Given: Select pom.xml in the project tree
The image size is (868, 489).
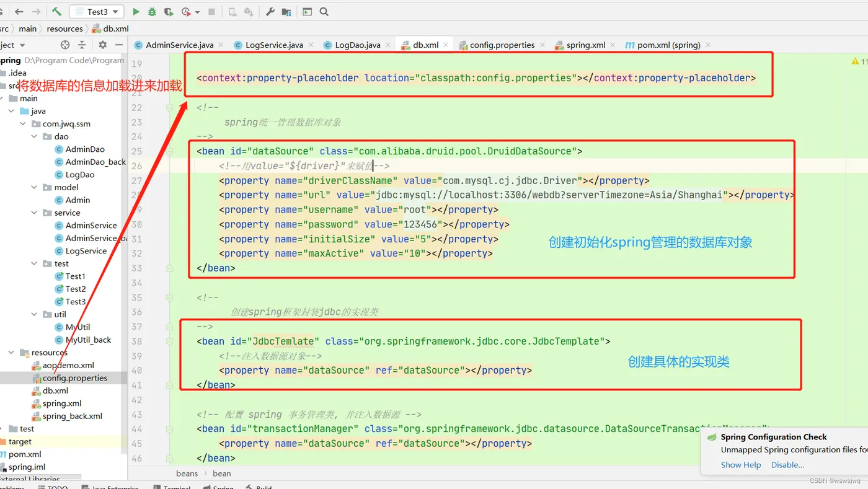Looking at the screenshot, I should tap(21, 454).
